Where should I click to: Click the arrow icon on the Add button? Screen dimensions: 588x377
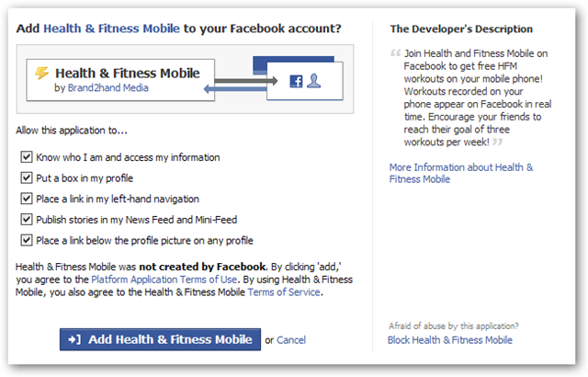coord(74,339)
